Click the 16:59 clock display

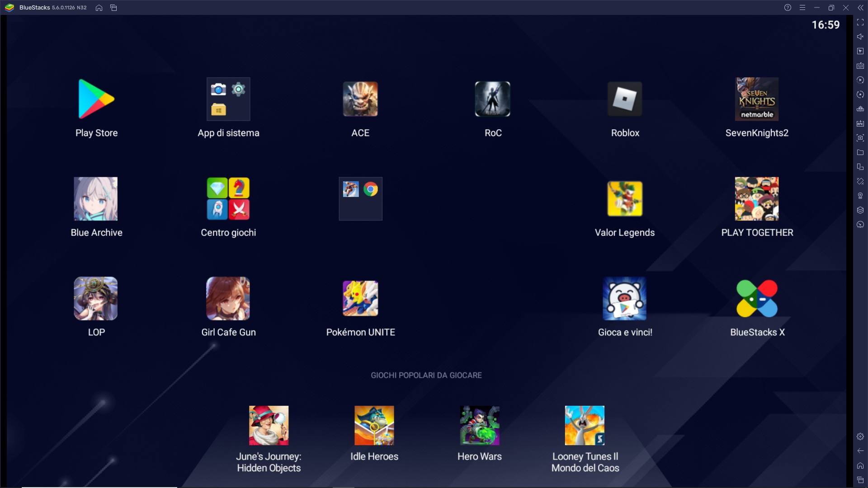tap(826, 25)
